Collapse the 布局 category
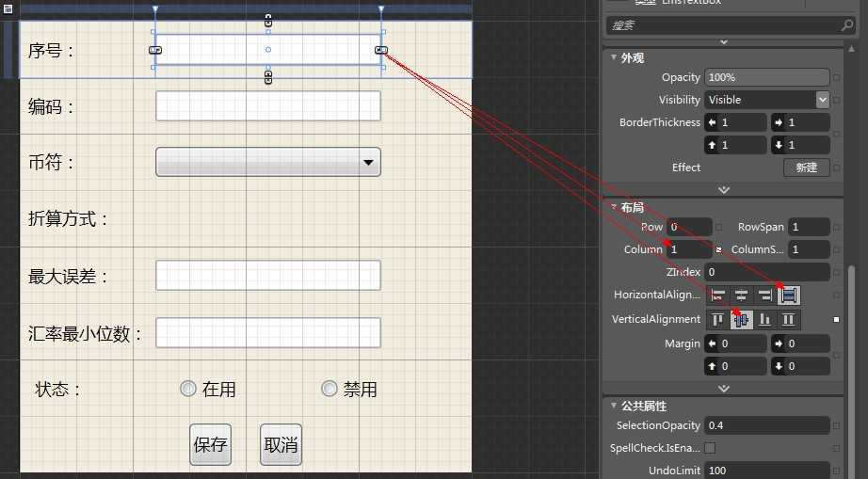This screenshot has width=868, height=479. pyautogui.click(x=614, y=207)
